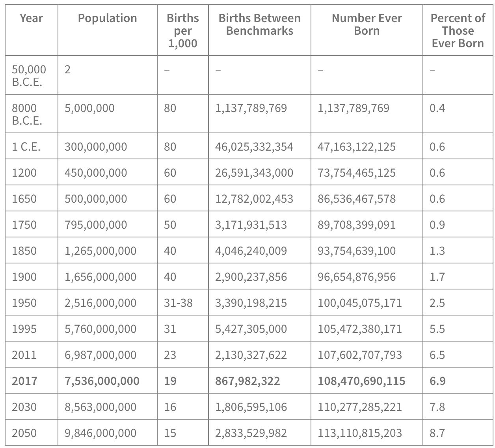Select the 46,025,332,354 births cell
The image size is (495, 448).
click(254, 147)
